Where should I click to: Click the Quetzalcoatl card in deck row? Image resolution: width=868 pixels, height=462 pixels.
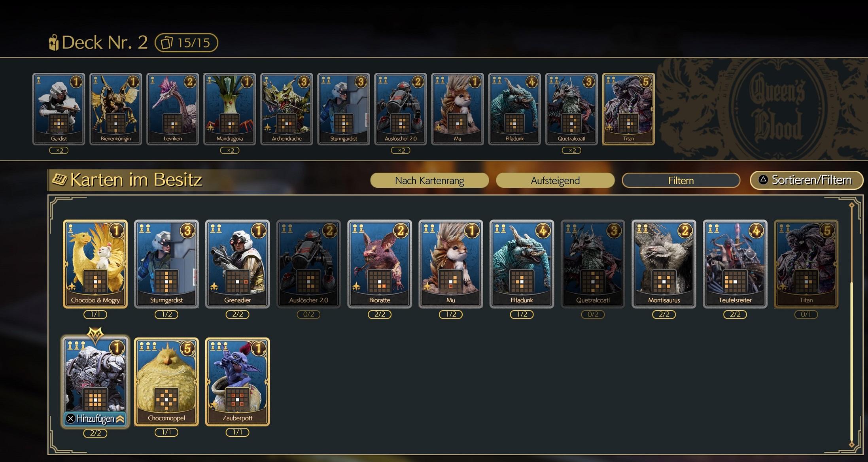tap(571, 109)
